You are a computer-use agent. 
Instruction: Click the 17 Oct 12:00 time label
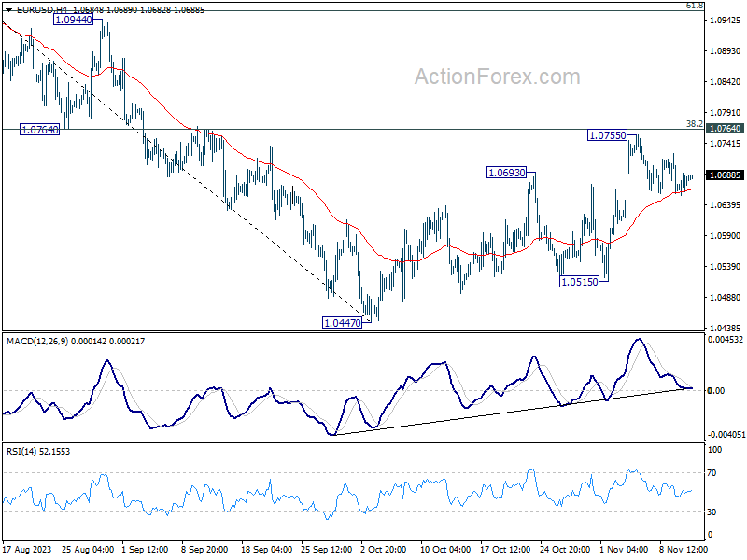click(505, 550)
